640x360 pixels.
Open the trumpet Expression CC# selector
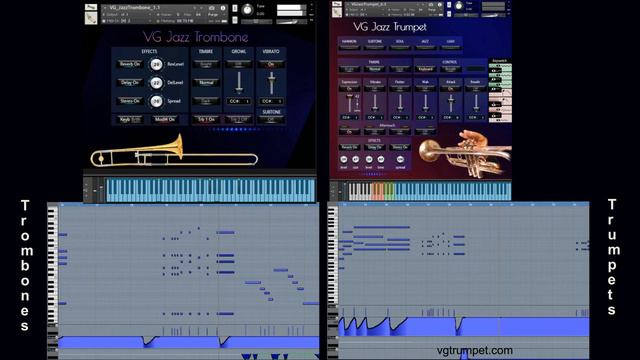(x=349, y=118)
